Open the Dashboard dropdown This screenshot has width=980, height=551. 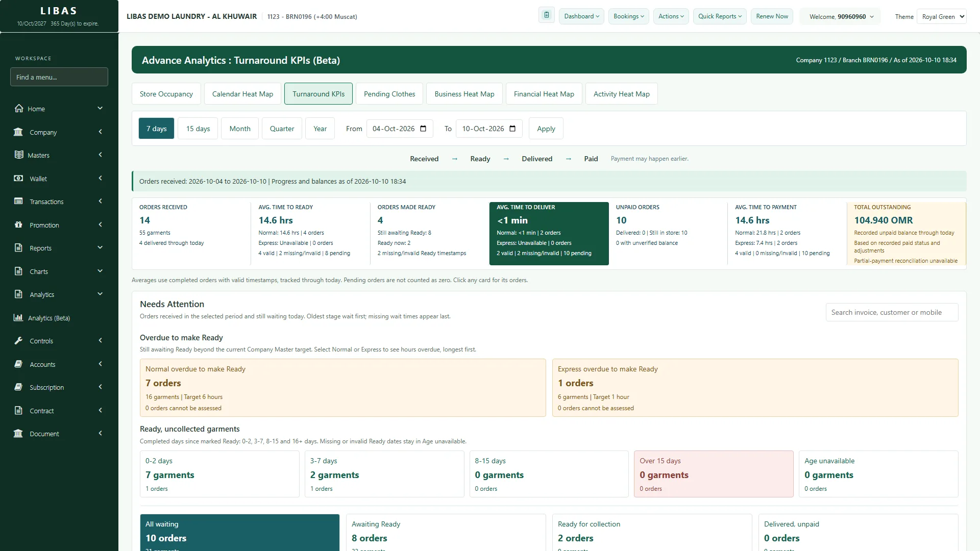coord(581,16)
